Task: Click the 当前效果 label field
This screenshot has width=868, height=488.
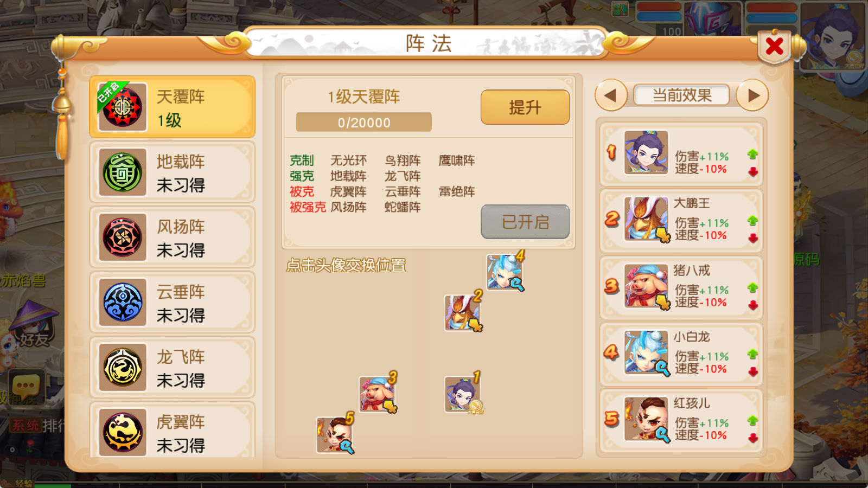Action: (x=682, y=95)
